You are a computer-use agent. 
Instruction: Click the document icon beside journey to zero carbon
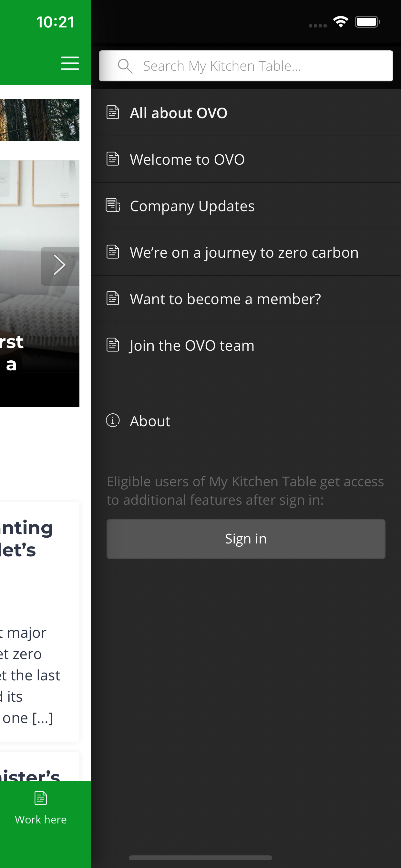click(x=113, y=252)
